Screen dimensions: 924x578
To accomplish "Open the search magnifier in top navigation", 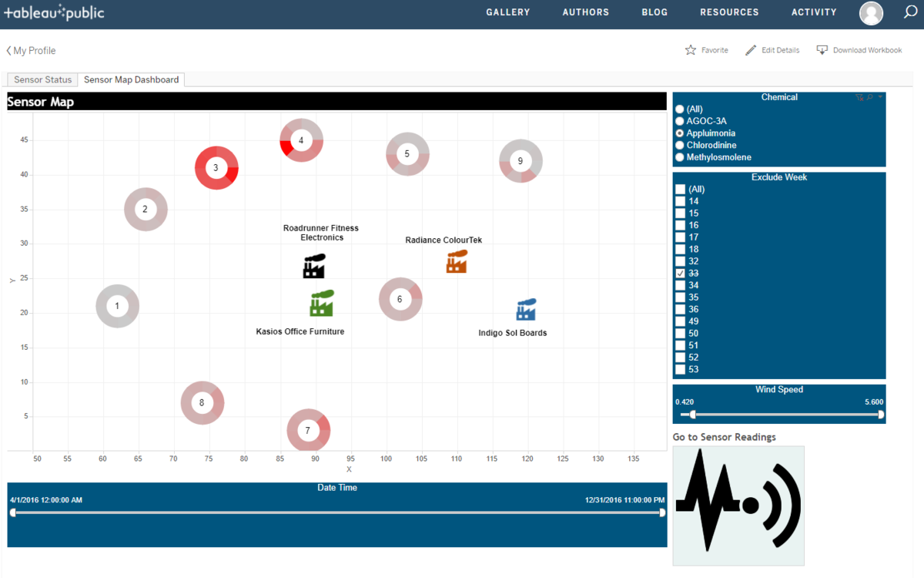I will pos(910,12).
